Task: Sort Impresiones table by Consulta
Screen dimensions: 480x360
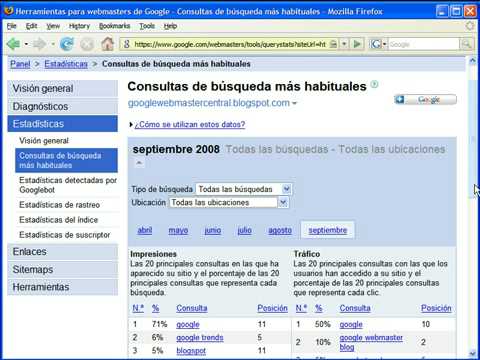Action: pos(192,308)
